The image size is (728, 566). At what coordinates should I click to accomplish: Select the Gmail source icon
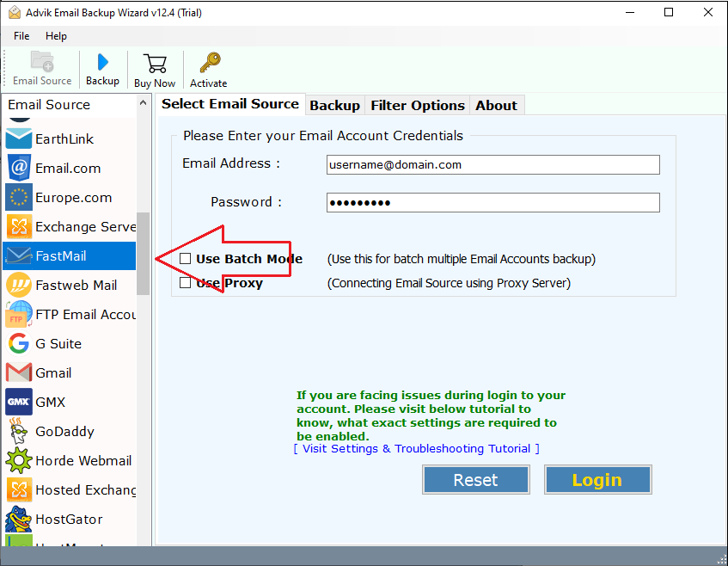(52, 372)
